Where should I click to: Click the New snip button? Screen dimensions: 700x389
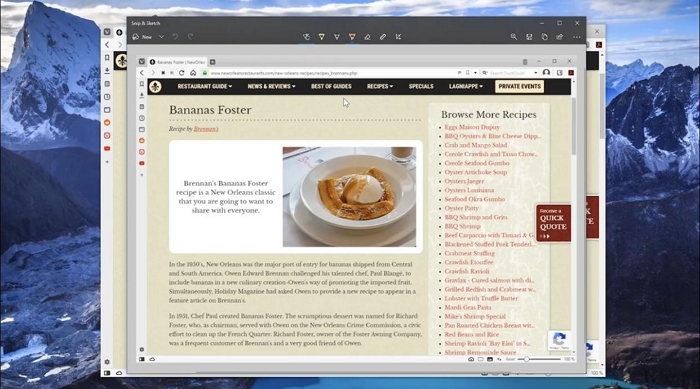click(x=142, y=37)
